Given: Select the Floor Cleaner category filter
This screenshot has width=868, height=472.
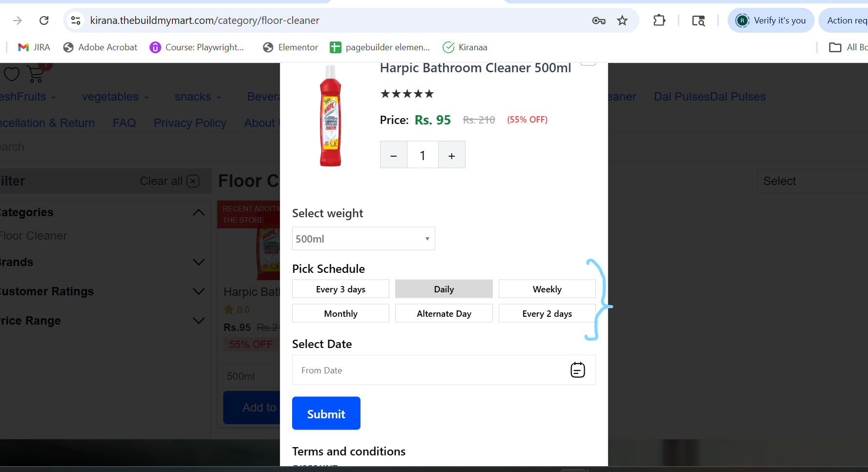Looking at the screenshot, I should [33, 236].
